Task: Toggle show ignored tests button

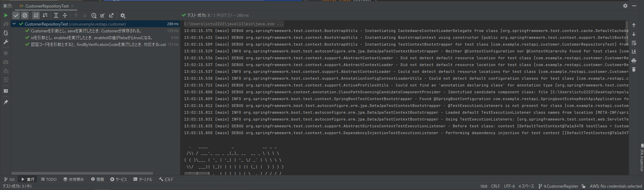Action: pos(25,15)
